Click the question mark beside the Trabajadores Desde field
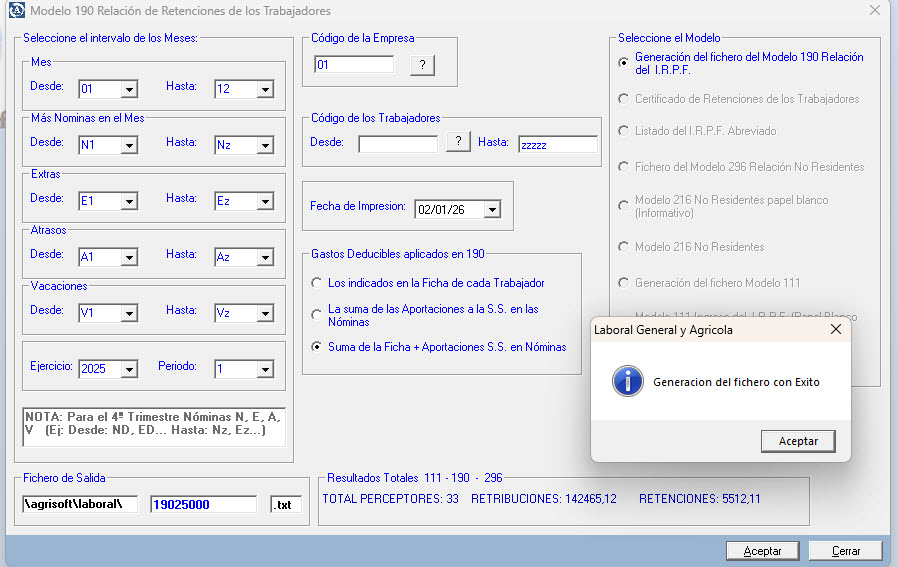The height and width of the screenshot is (567, 898). point(458,142)
